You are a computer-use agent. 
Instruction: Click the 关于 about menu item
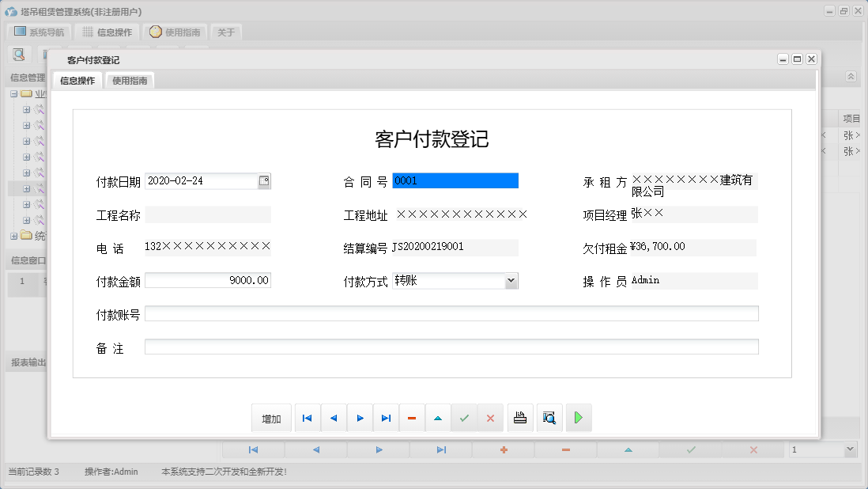[x=225, y=32]
